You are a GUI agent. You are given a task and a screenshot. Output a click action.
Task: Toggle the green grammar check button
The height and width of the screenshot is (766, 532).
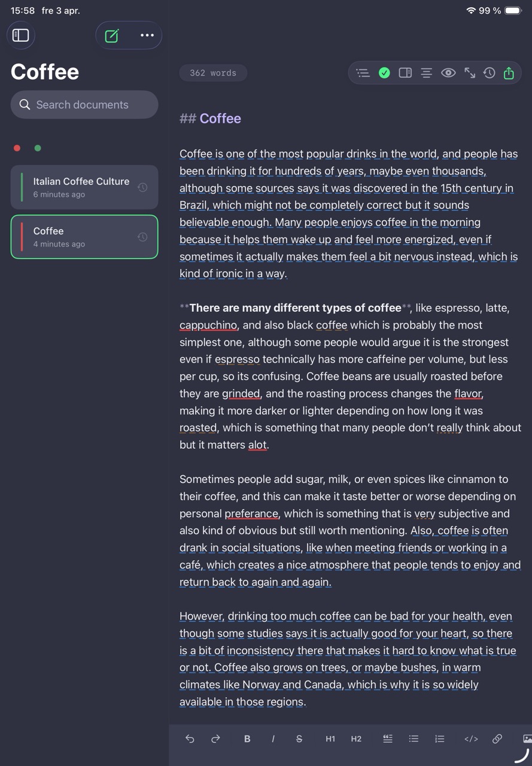pos(384,73)
